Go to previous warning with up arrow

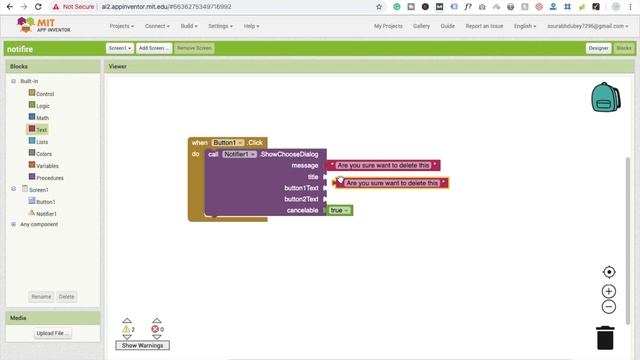tap(127, 321)
